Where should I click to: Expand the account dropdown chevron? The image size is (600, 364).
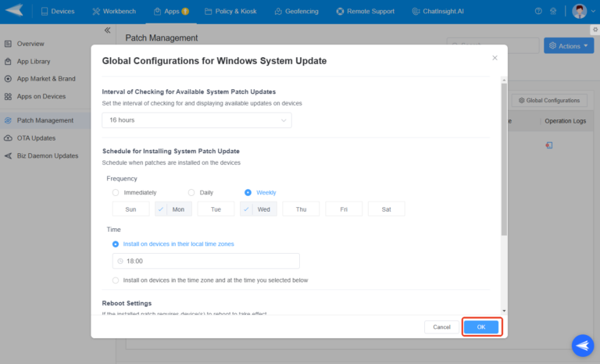[x=593, y=12]
